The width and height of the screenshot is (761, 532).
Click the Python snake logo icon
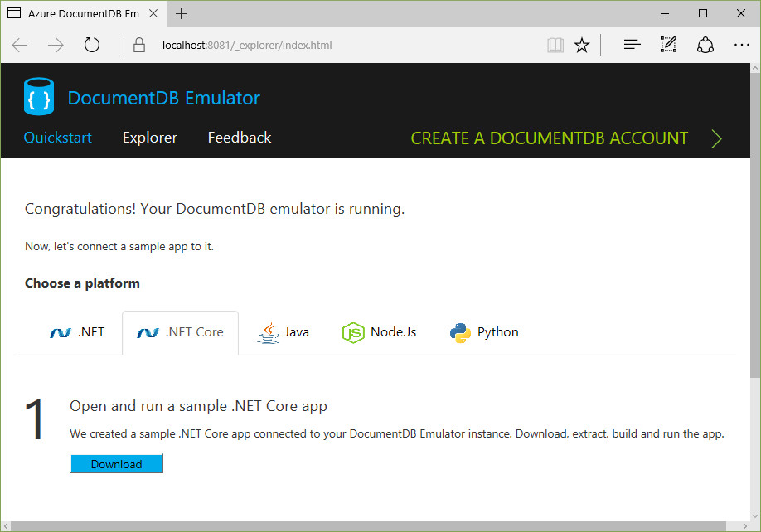pos(460,332)
